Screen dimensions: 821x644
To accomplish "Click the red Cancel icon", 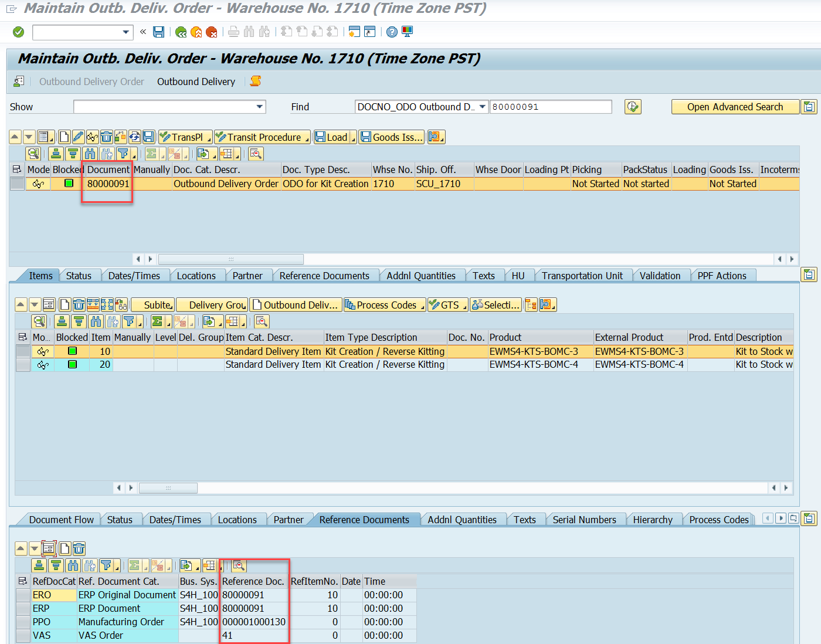I will (212, 32).
